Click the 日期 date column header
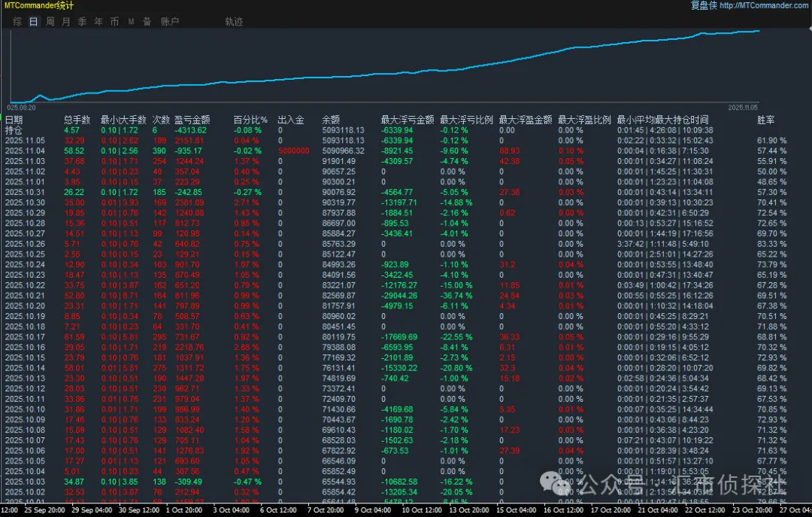812x517 pixels. tap(14, 120)
